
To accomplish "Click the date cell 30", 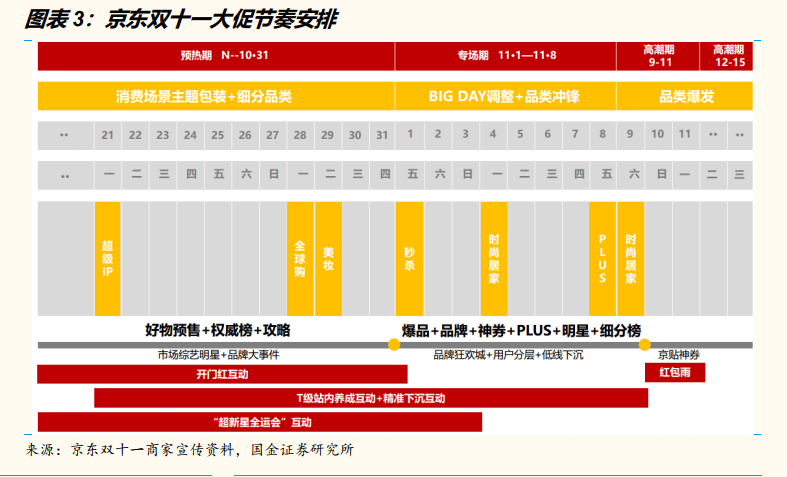I will [x=355, y=135].
